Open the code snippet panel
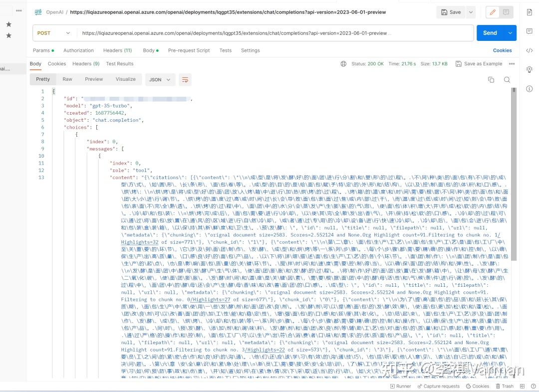Image resolution: width=539 pixels, height=392 pixels. [530, 50]
